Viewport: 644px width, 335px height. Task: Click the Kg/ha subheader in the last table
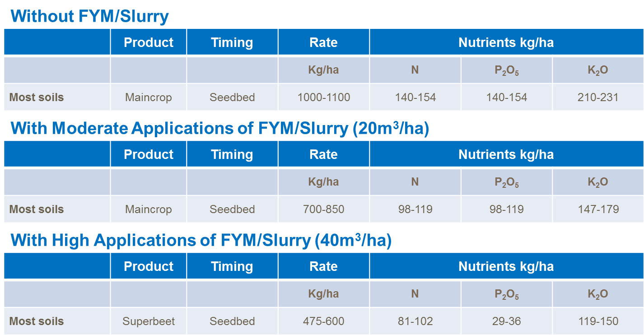point(323,294)
